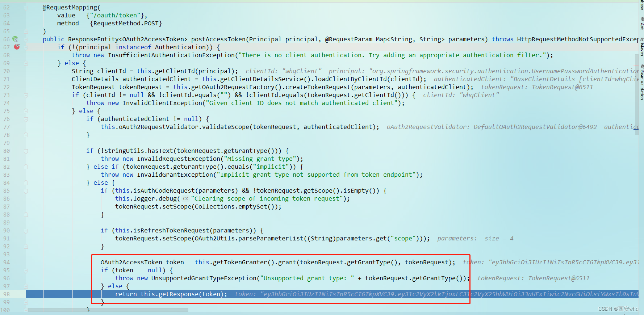Collapse the else fold marker on line 97
644x315 pixels.
tap(26, 286)
